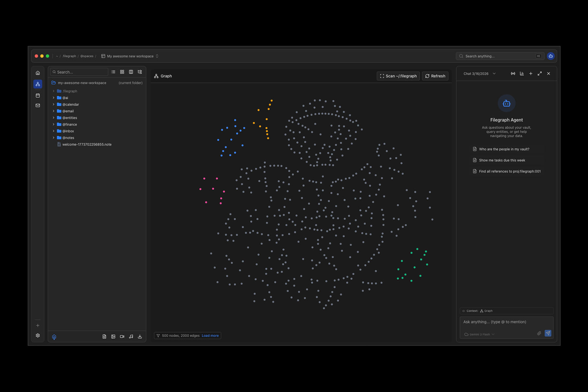The image size is (588, 392).
Task: Open the Chat 3/16/2026 dropdown
Action: [x=480, y=74]
